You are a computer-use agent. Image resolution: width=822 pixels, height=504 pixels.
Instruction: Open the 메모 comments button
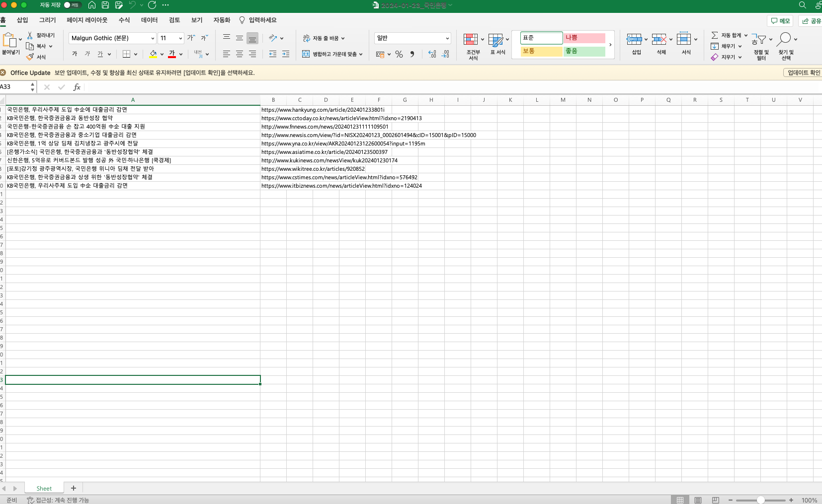click(x=780, y=21)
